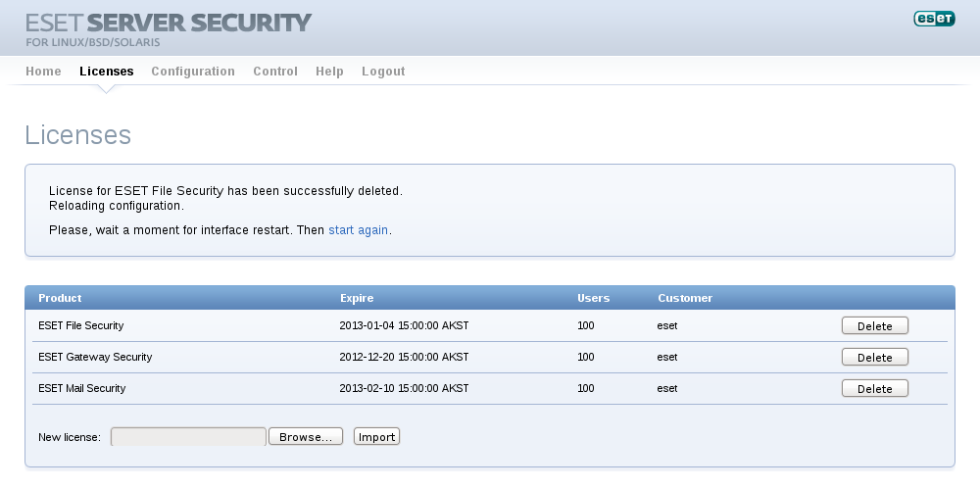The width and height of the screenshot is (980, 490).
Task: Select the 'ESET Mail Security' product cell
Action: click(82, 388)
